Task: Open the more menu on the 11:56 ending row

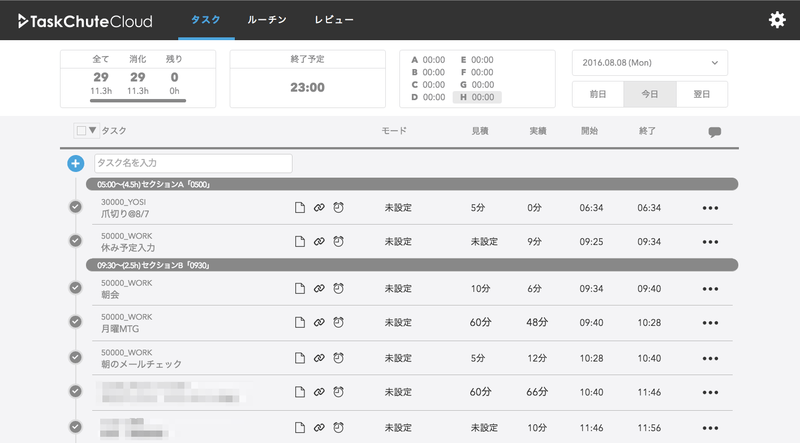Action: (x=710, y=428)
